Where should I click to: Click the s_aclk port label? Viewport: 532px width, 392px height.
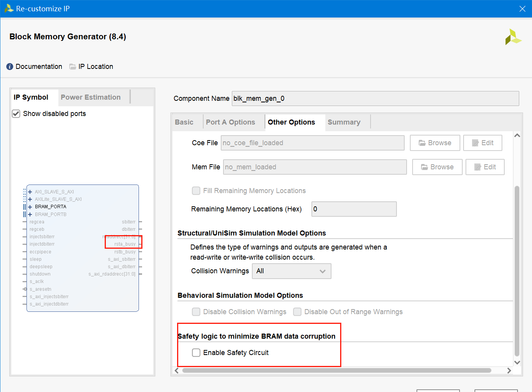click(37, 281)
